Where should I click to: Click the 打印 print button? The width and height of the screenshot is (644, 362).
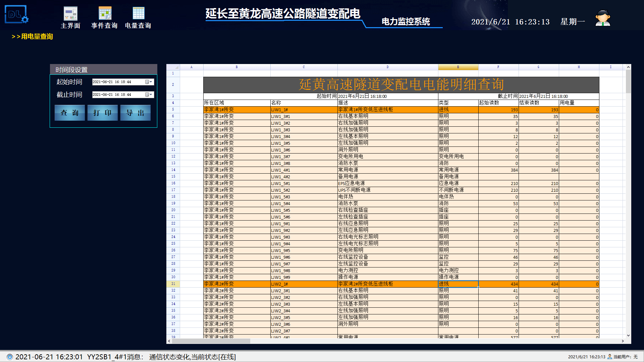tap(102, 113)
